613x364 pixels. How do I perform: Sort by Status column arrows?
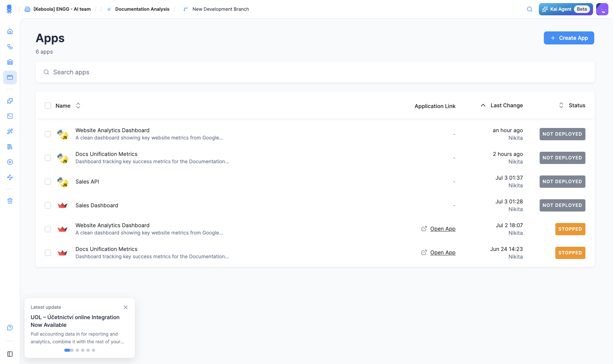(x=561, y=105)
